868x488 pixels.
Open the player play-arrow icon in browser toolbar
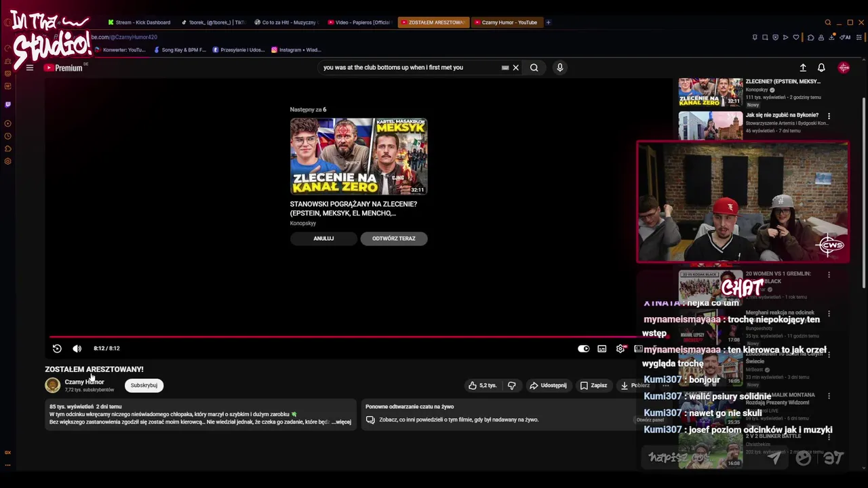(x=786, y=37)
